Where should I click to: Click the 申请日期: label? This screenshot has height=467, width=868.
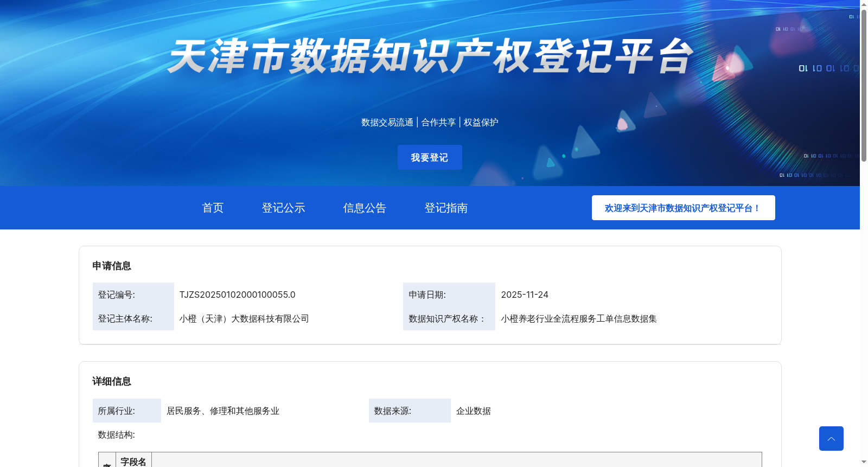pyautogui.click(x=427, y=295)
